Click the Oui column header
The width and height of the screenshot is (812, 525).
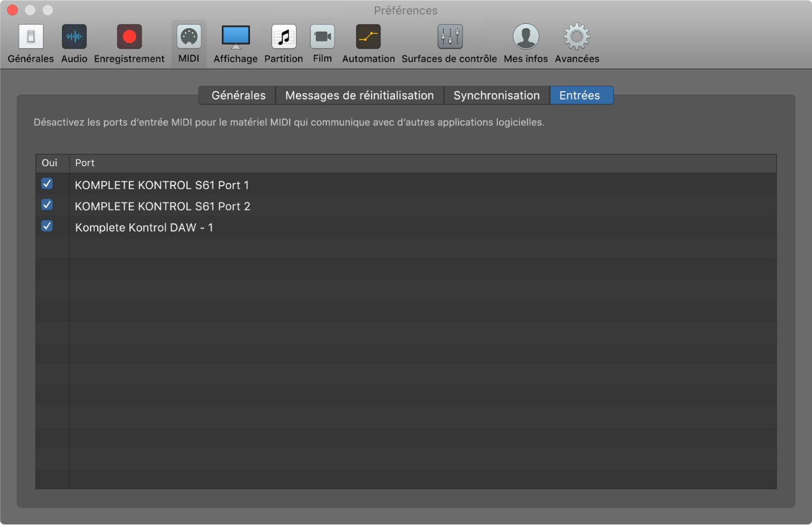(x=50, y=163)
